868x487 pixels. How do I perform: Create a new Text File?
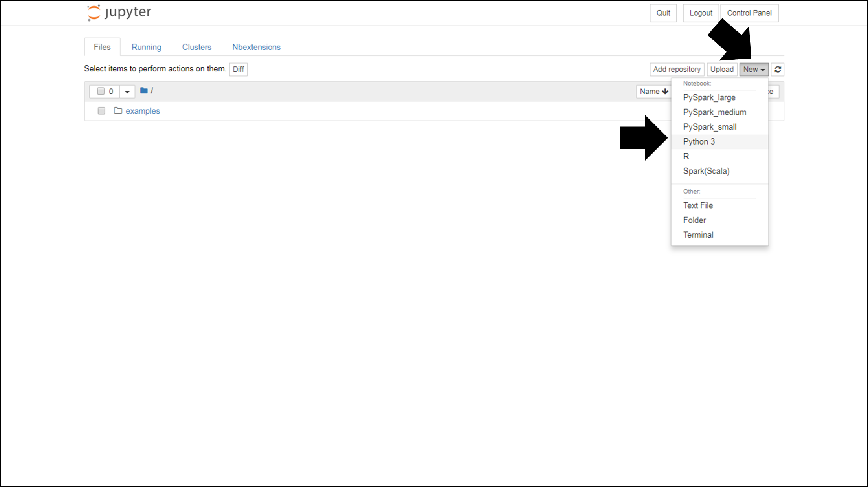tap(719, 205)
